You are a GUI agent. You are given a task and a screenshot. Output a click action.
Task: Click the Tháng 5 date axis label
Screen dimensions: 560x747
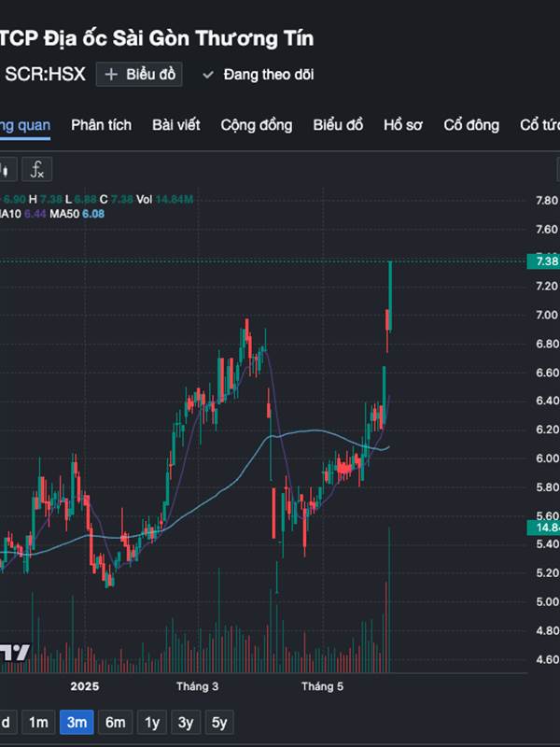point(322,686)
